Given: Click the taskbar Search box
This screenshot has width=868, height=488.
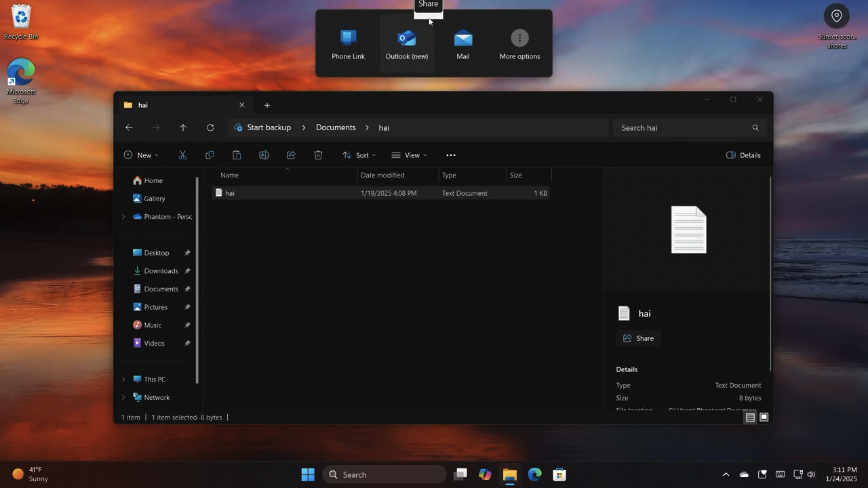Looking at the screenshot, I should 384,474.
